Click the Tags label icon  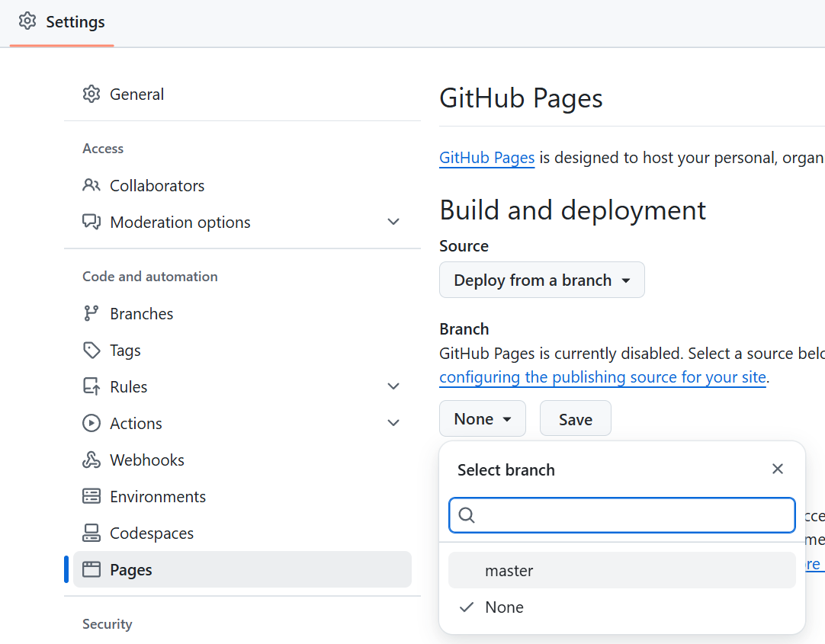(91, 350)
